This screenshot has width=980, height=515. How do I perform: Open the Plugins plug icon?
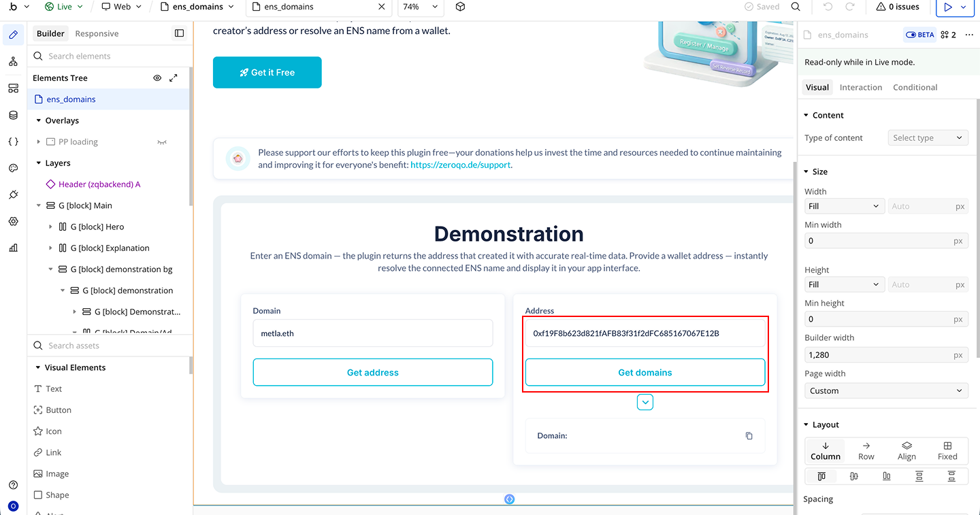coord(13,195)
